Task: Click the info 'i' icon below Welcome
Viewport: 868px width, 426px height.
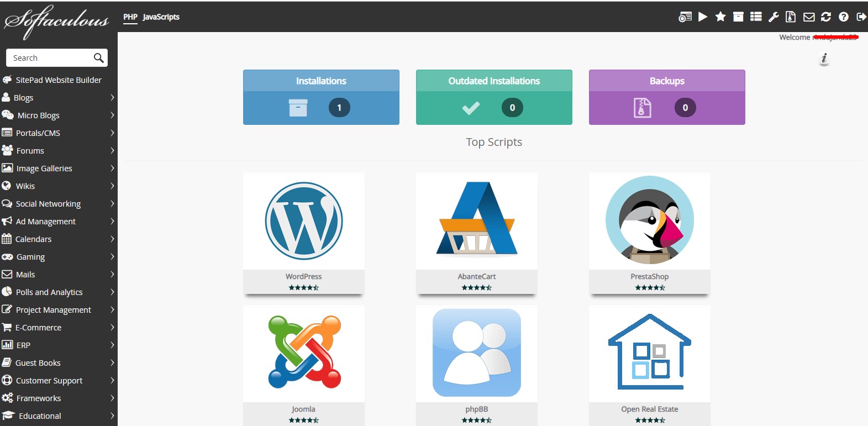Action: [824, 59]
